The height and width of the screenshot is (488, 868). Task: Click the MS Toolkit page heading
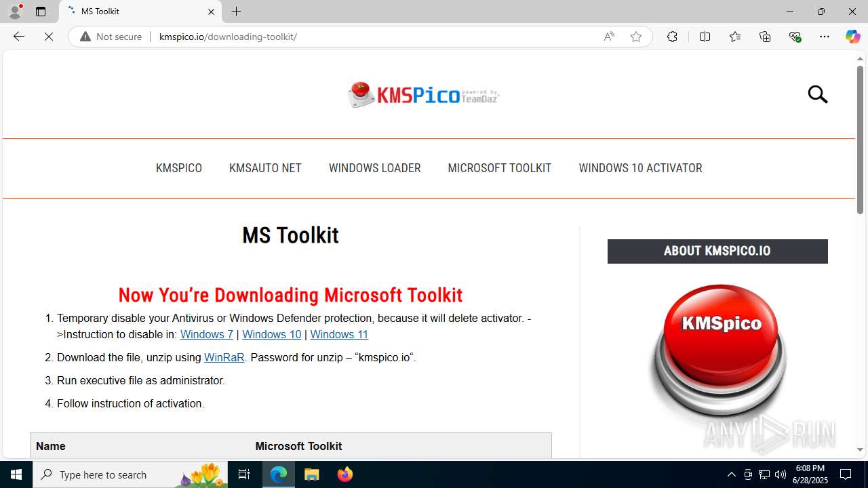tap(290, 235)
